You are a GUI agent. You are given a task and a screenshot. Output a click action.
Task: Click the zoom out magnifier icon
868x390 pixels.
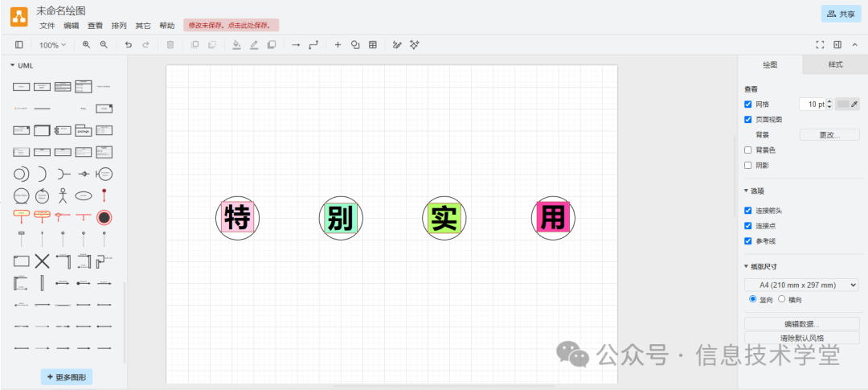click(x=104, y=45)
